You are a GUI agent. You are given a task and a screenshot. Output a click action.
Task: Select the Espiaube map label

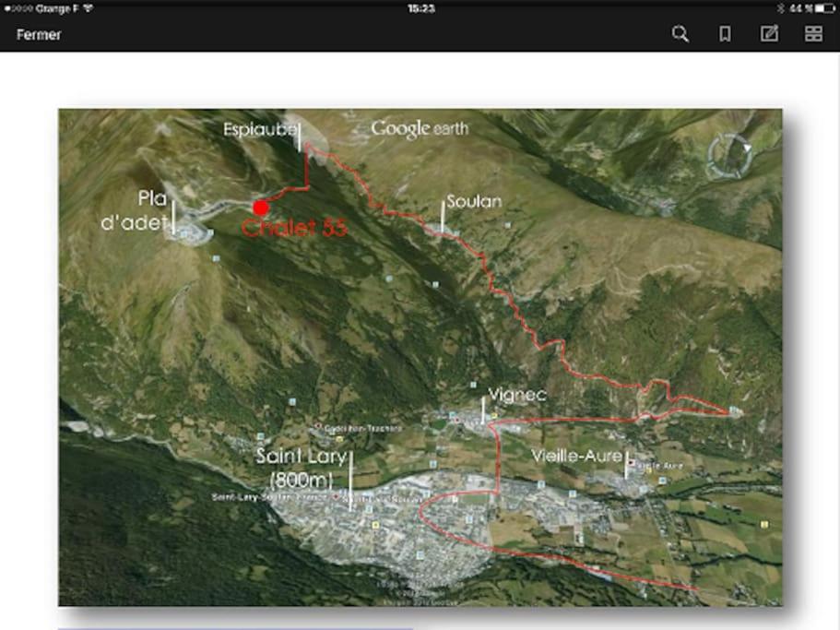click(x=259, y=129)
